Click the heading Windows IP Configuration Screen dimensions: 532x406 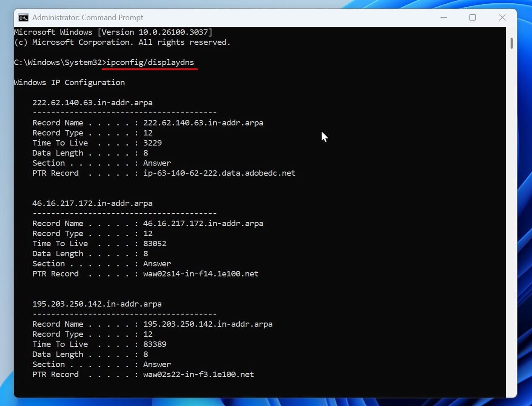[69, 82]
